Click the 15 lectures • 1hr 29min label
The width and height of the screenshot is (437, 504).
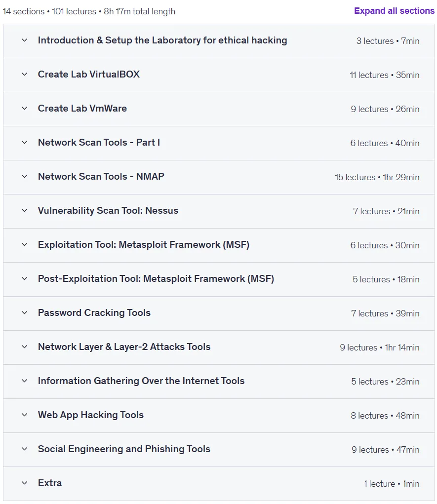click(x=377, y=177)
